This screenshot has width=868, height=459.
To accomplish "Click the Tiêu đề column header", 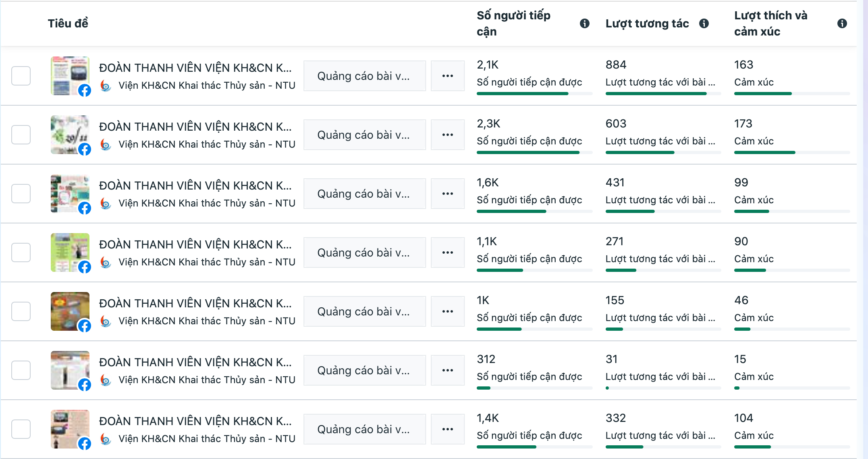I will [x=68, y=23].
